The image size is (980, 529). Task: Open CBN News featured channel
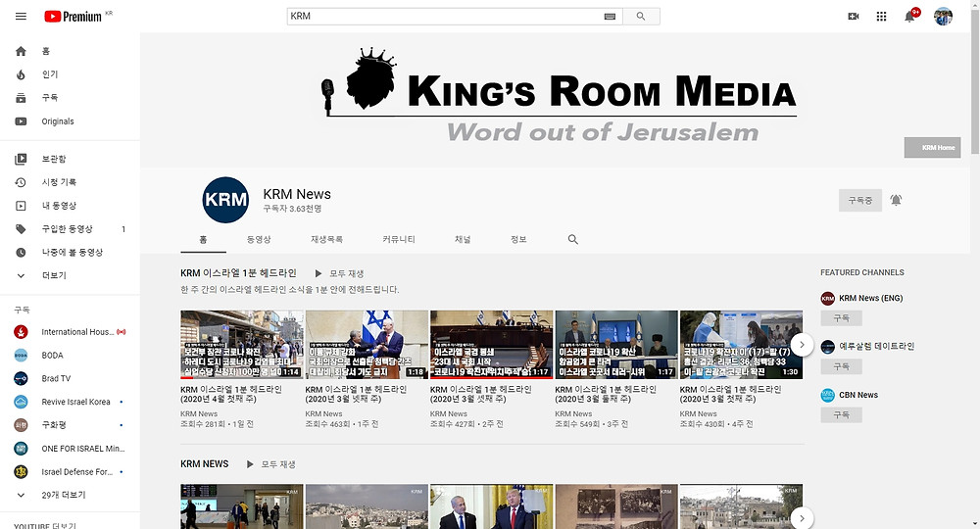tap(850, 395)
